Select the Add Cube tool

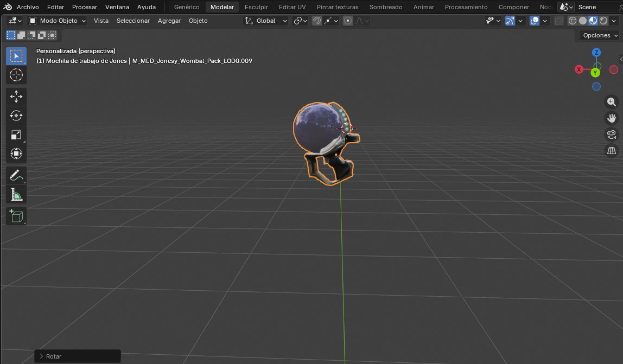click(x=16, y=216)
